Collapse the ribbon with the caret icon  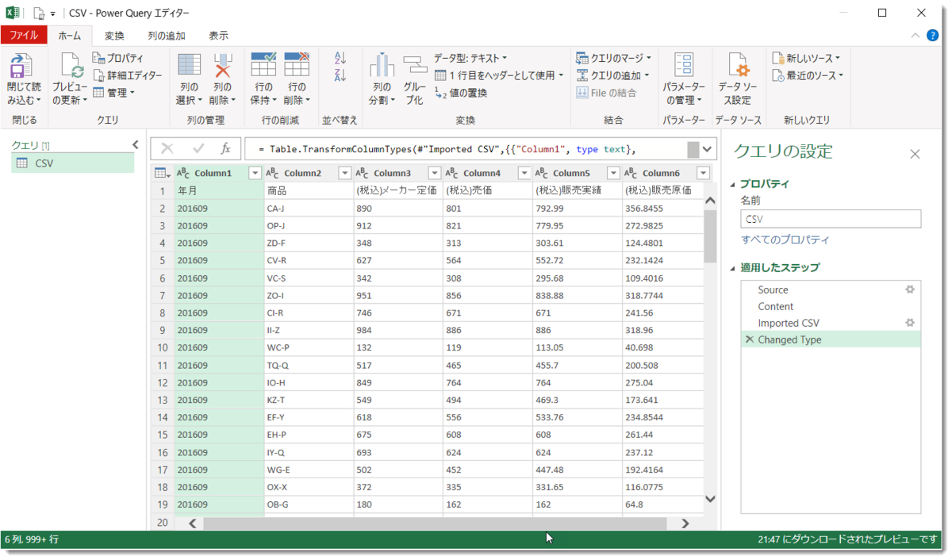pos(916,36)
